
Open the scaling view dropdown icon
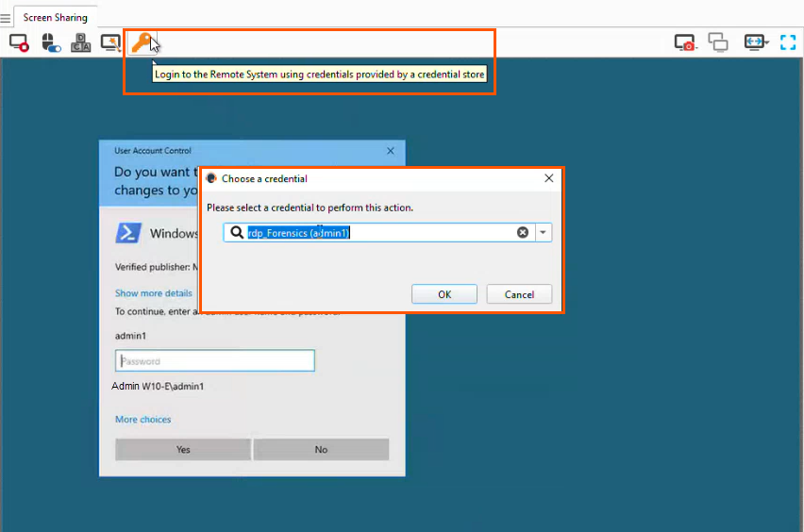(x=756, y=42)
